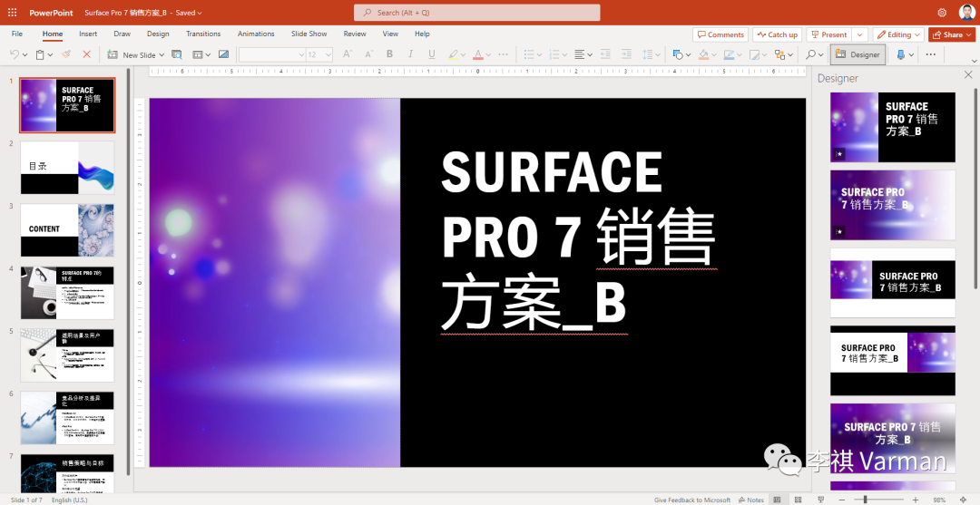Open the File menu

click(x=17, y=34)
